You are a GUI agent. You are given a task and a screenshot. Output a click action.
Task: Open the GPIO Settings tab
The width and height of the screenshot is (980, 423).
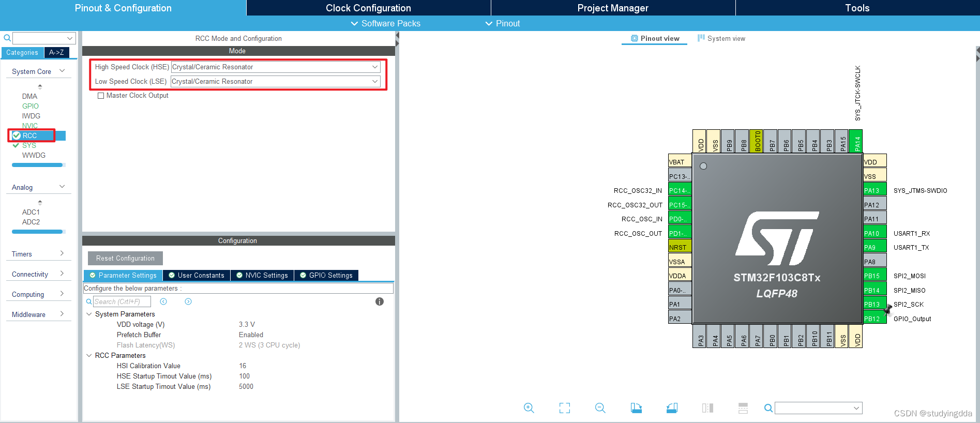[x=326, y=275]
